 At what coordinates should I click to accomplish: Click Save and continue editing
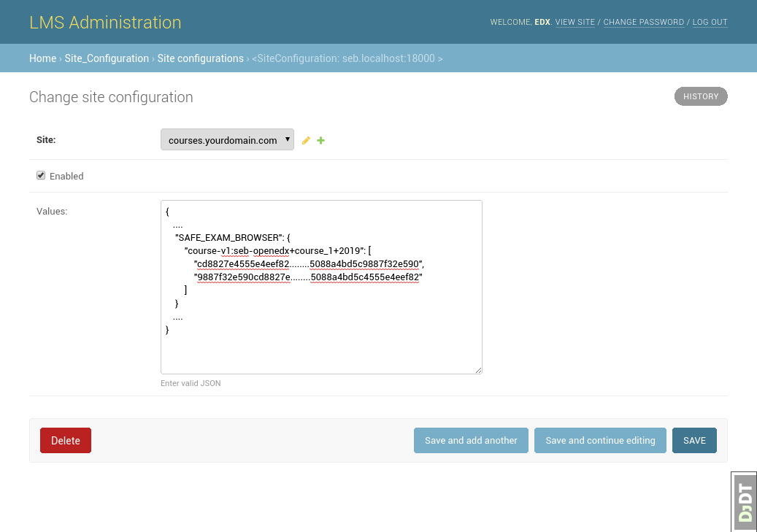click(600, 440)
